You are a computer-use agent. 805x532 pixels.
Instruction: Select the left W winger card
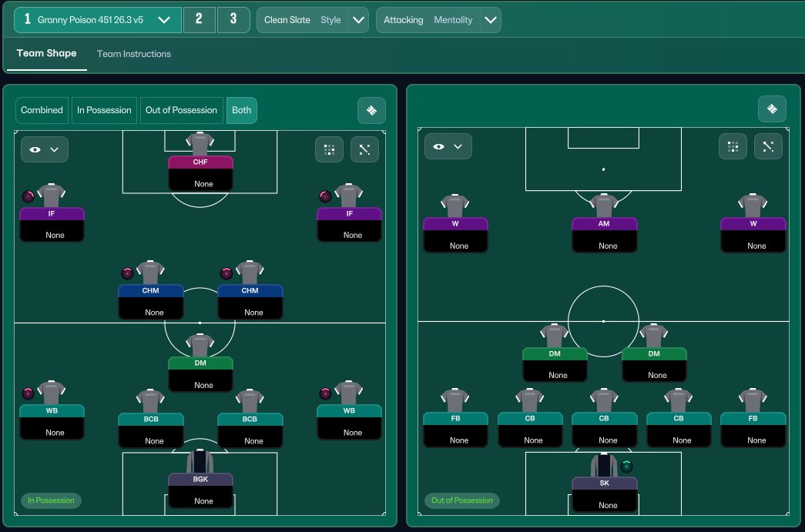click(x=455, y=235)
